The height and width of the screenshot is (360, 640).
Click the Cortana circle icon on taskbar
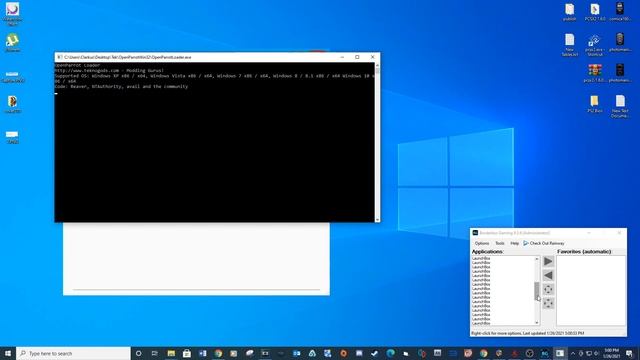[138, 353]
